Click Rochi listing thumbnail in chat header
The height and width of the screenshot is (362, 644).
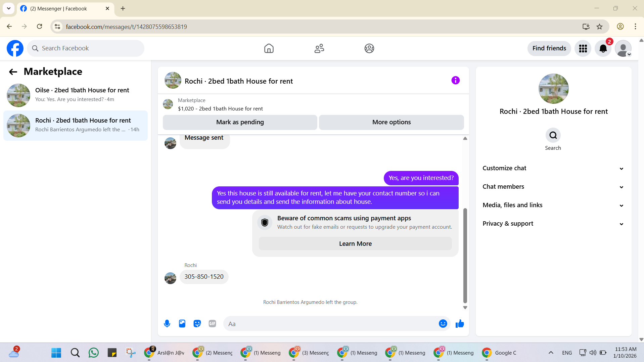173,80
